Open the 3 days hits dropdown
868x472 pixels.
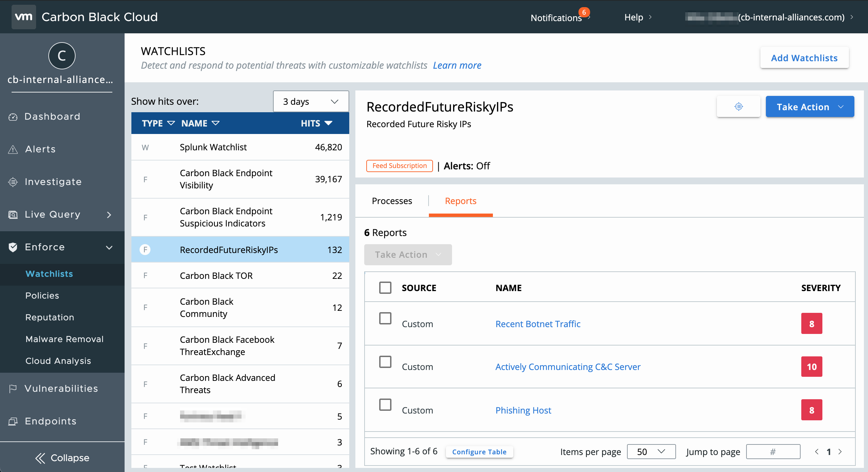pyautogui.click(x=311, y=102)
